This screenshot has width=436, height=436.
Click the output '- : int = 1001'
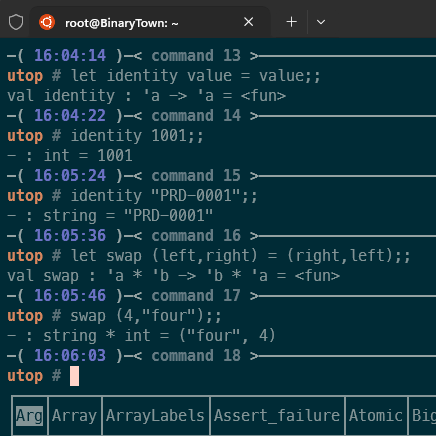click(70, 156)
